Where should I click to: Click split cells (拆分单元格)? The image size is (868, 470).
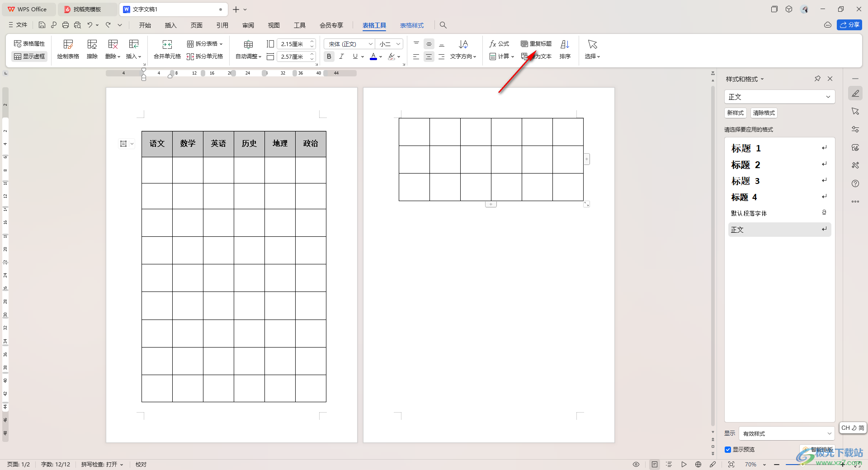click(205, 56)
